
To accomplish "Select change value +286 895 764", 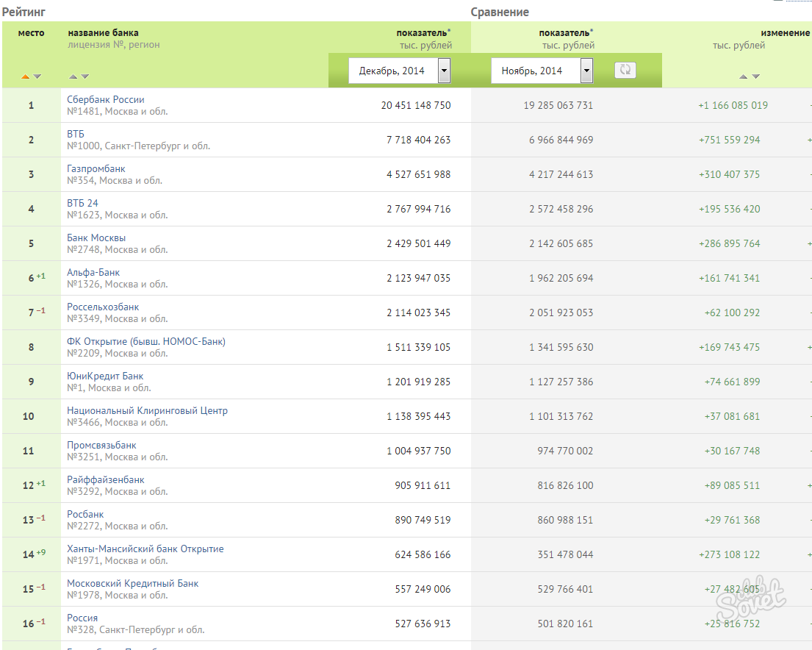I will click(729, 243).
